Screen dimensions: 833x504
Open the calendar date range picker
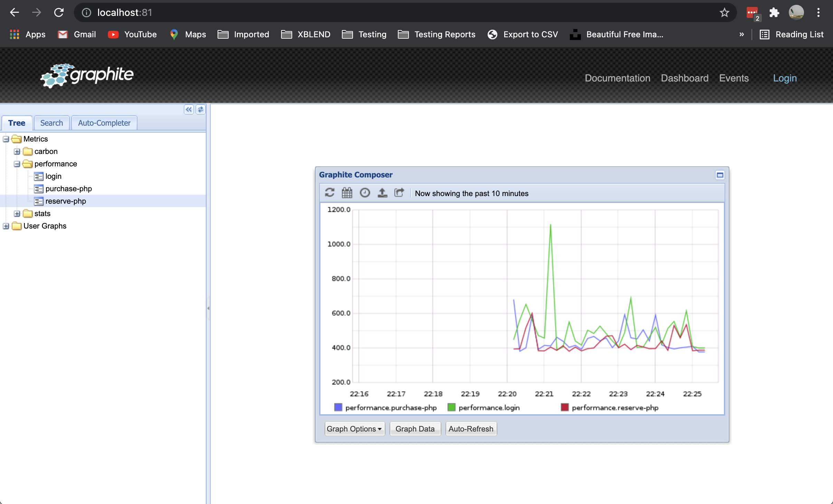tap(347, 193)
